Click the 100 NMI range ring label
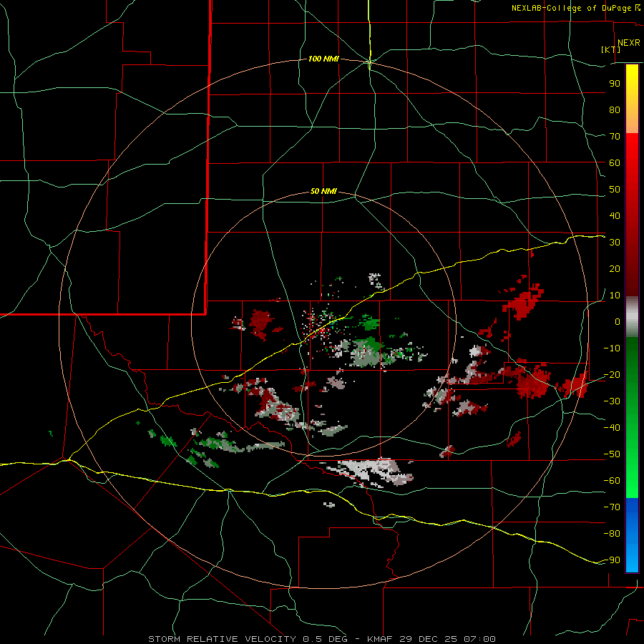The image size is (644, 644). pos(323,59)
